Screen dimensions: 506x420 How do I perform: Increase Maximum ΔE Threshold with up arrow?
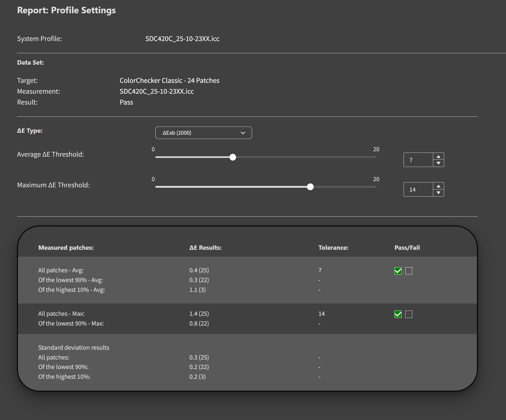coord(438,186)
